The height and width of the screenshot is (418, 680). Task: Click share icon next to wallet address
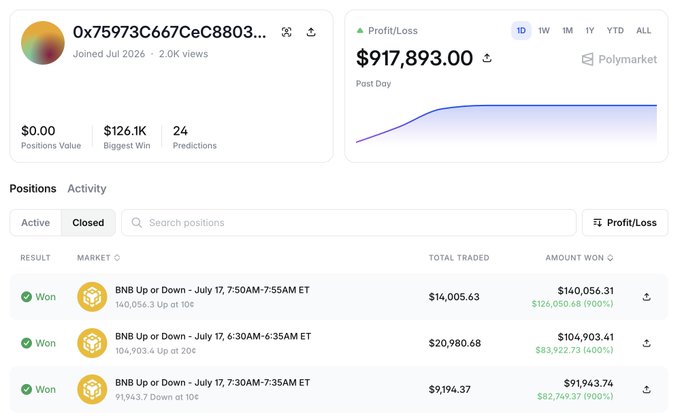pos(311,32)
